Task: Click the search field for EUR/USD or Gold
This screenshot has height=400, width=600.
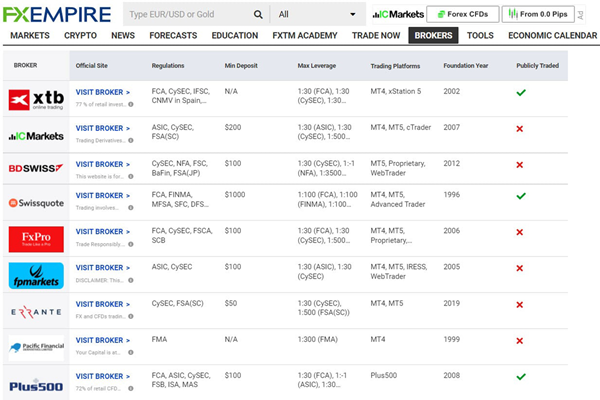Action: [x=188, y=15]
